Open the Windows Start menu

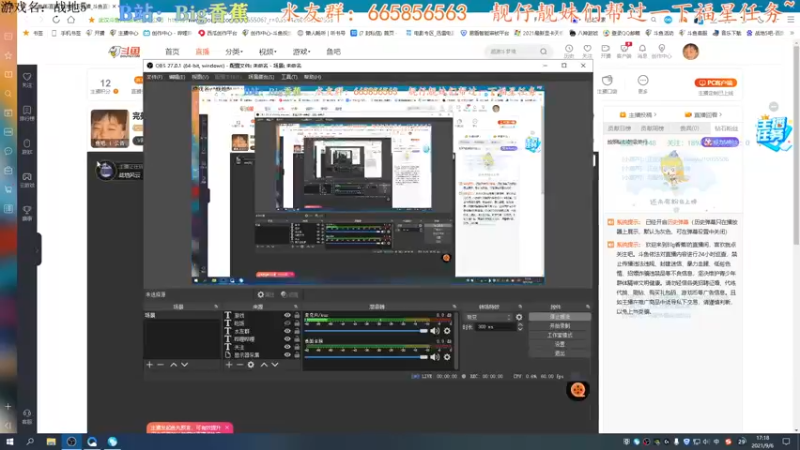point(10,441)
